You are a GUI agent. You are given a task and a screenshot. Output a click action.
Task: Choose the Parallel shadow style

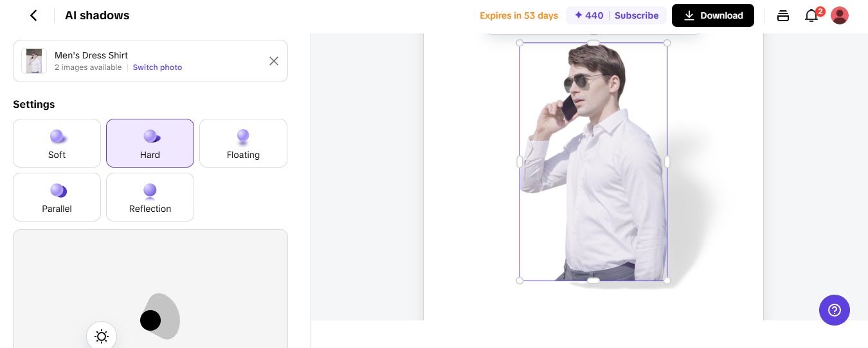click(57, 197)
